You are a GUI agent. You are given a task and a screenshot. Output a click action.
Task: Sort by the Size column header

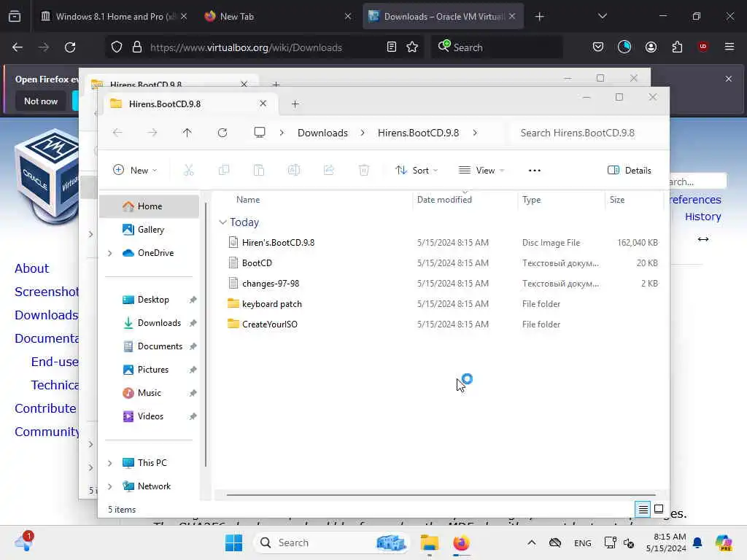click(617, 200)
